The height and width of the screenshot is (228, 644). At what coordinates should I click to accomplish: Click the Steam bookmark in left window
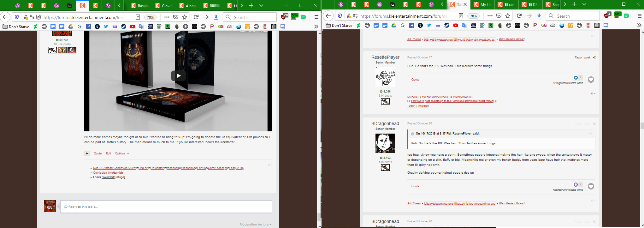coord(124,27)
